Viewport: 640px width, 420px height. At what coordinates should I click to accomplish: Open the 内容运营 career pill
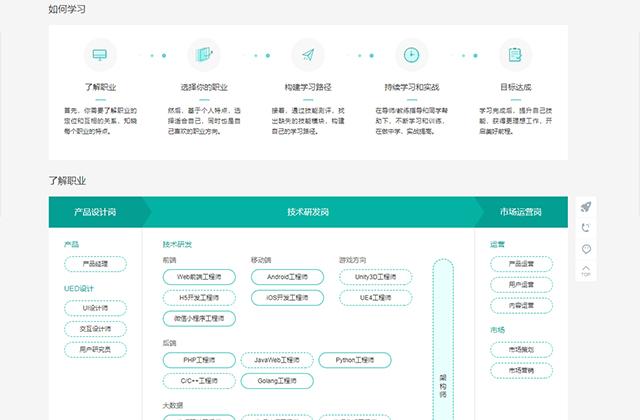[x=521, y=305]
